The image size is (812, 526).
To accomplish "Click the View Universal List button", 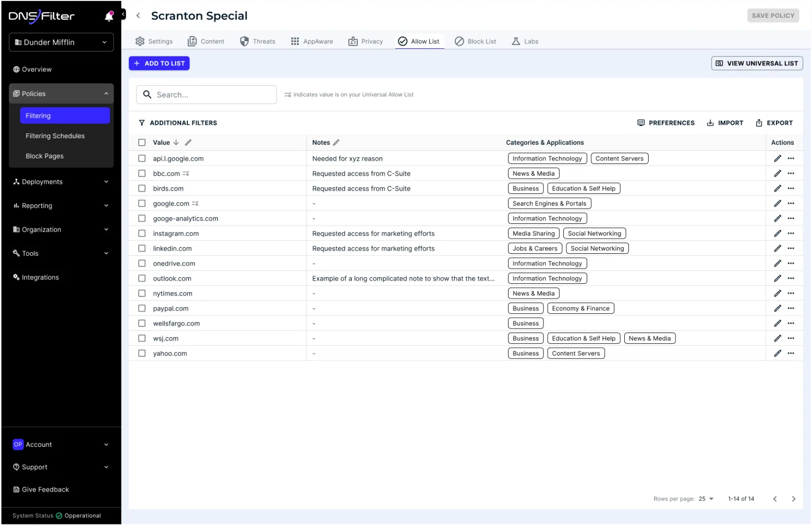I will click(x=757, y=63).
